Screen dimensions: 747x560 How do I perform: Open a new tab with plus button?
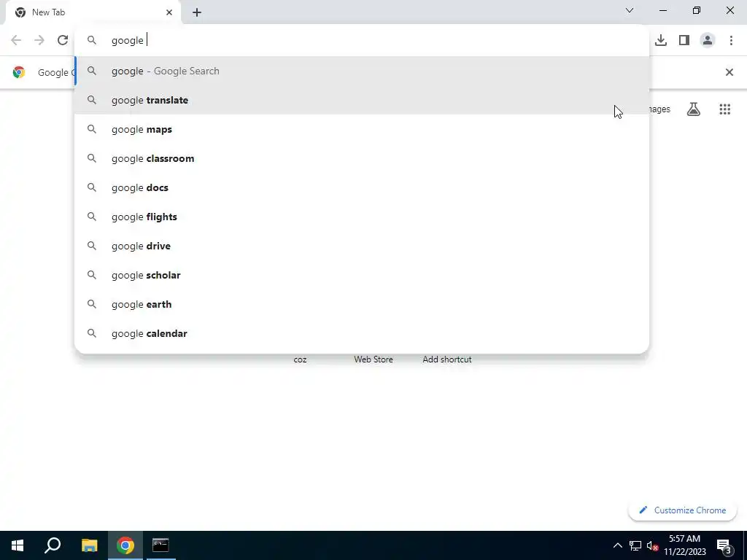coord(197,12)
